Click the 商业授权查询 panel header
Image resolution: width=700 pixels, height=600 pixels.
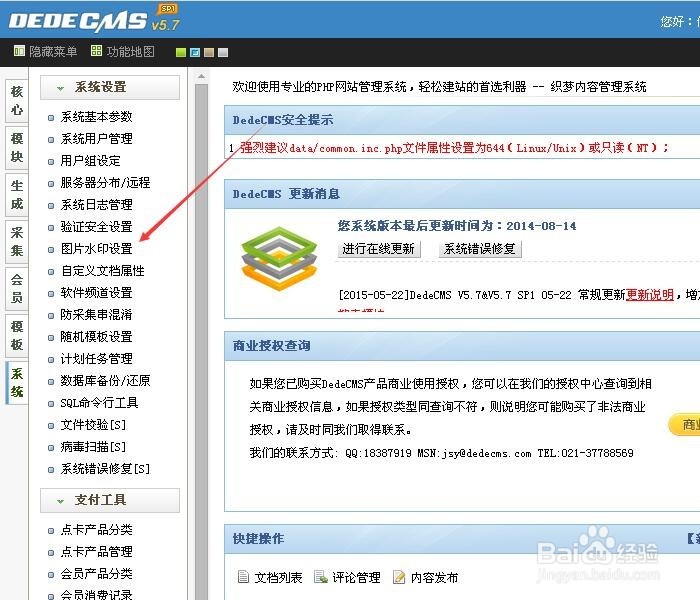[462, 346]
